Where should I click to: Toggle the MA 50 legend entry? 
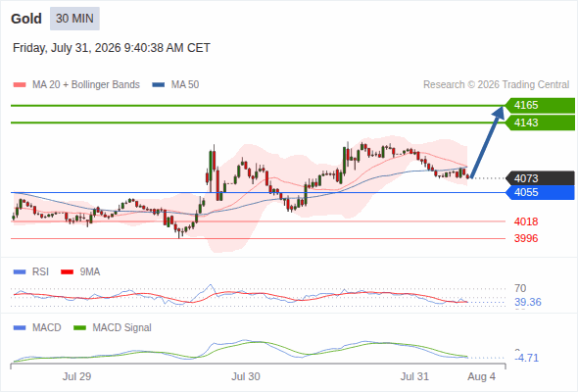[x=175, y=85]
